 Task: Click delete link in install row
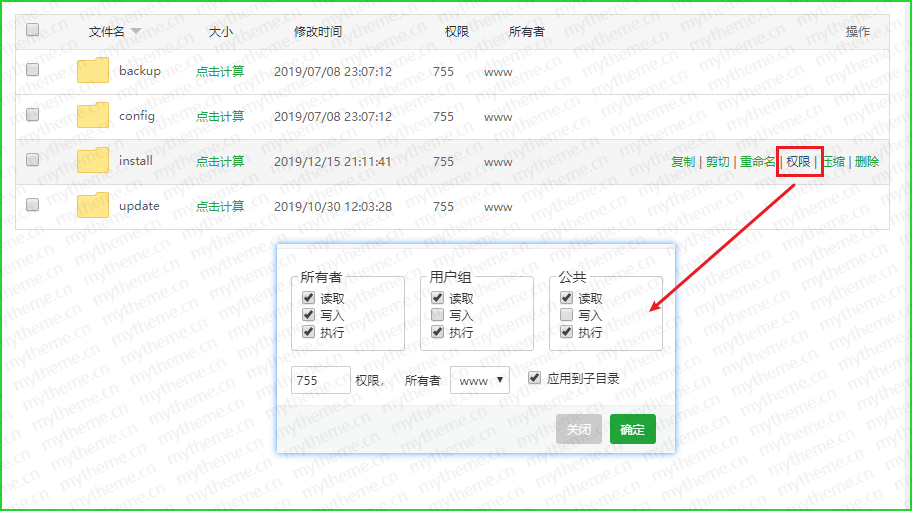867,161
